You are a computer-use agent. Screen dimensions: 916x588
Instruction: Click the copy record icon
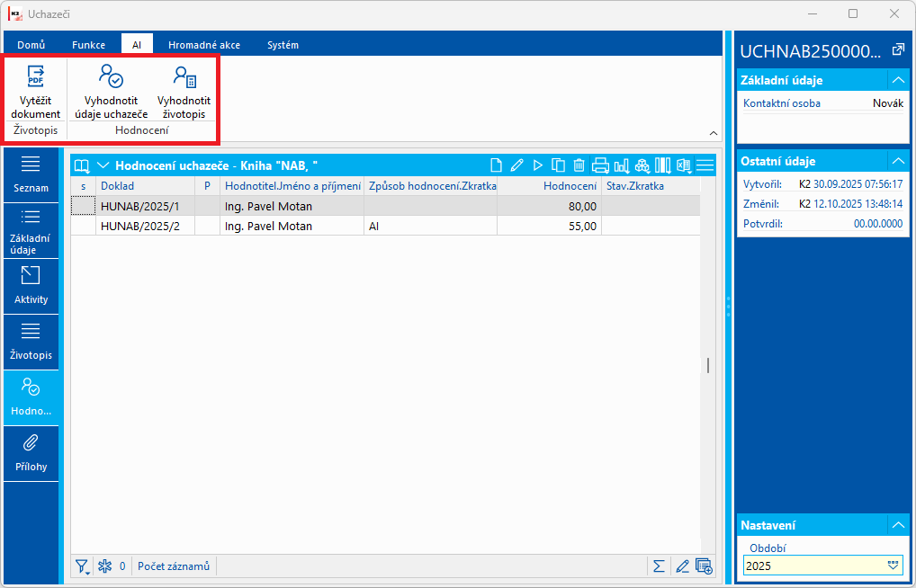(x=558, y=165)
